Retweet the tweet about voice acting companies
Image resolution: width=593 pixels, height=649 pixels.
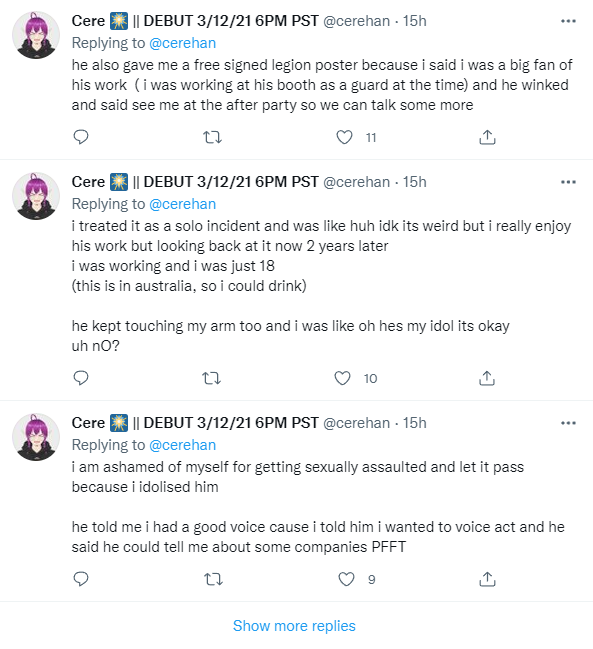tap(214, 579)
